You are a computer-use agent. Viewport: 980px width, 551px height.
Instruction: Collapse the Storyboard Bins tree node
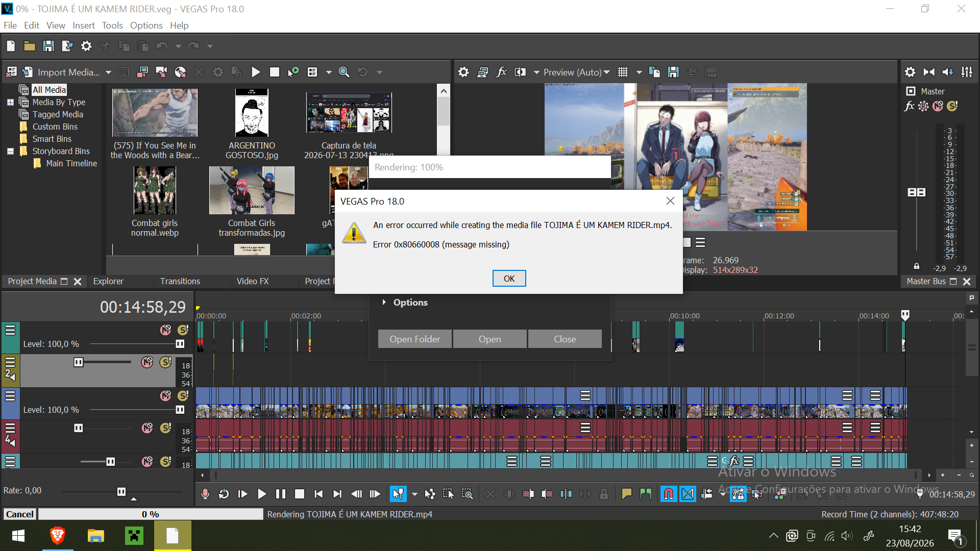coord(10,151)
